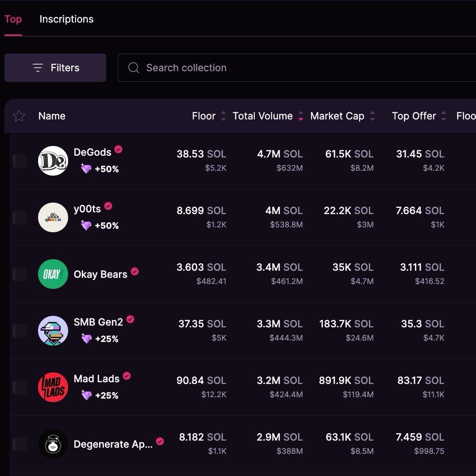Click SMB Gen2 market cap 183.7K SOL

pyautogui.click(x=346, y=324)
